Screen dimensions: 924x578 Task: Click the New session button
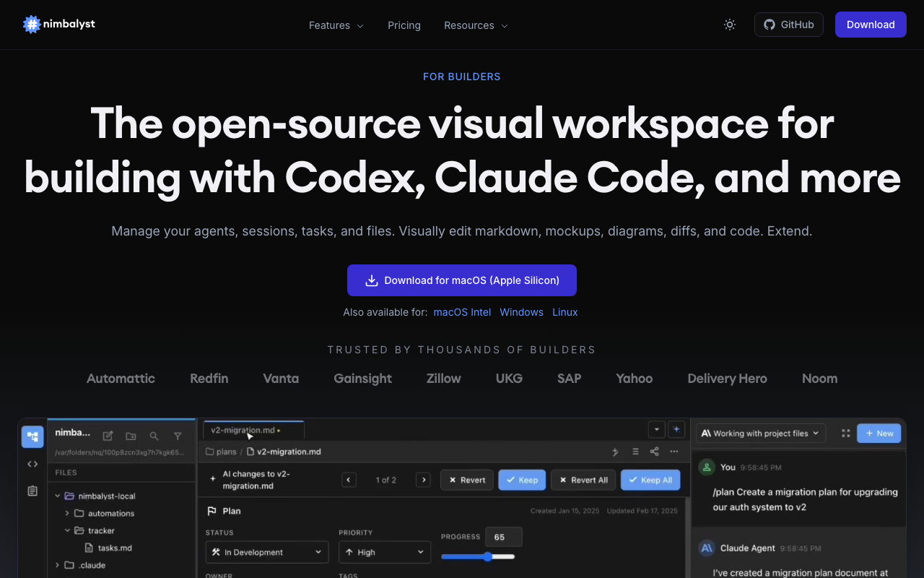(879, 433)
